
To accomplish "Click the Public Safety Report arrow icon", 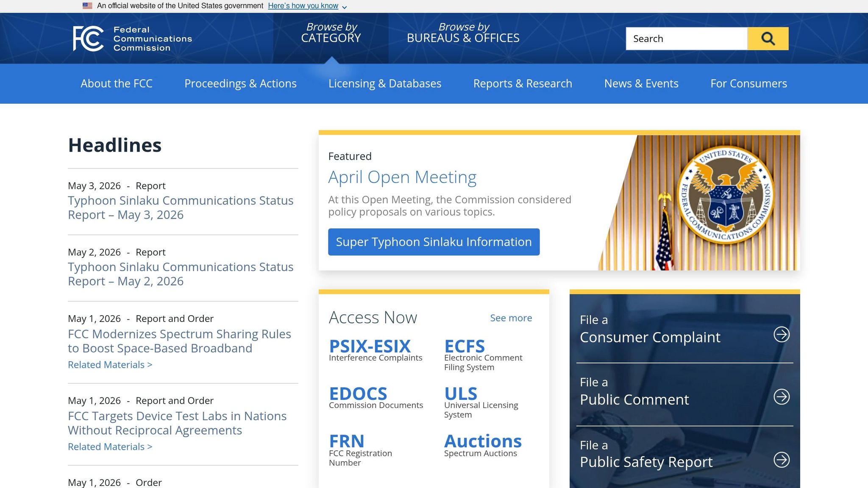I will point(781,460).
